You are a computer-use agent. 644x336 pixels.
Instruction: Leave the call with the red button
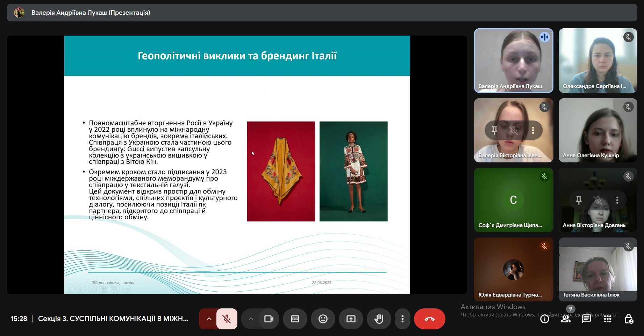(429, 319)
